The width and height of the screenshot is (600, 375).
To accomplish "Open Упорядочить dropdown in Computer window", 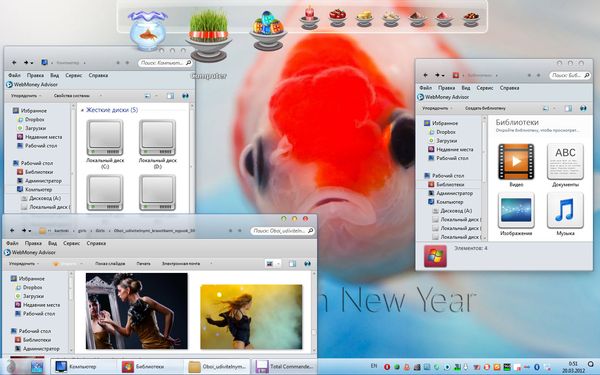I will click(x=26, y=96).
